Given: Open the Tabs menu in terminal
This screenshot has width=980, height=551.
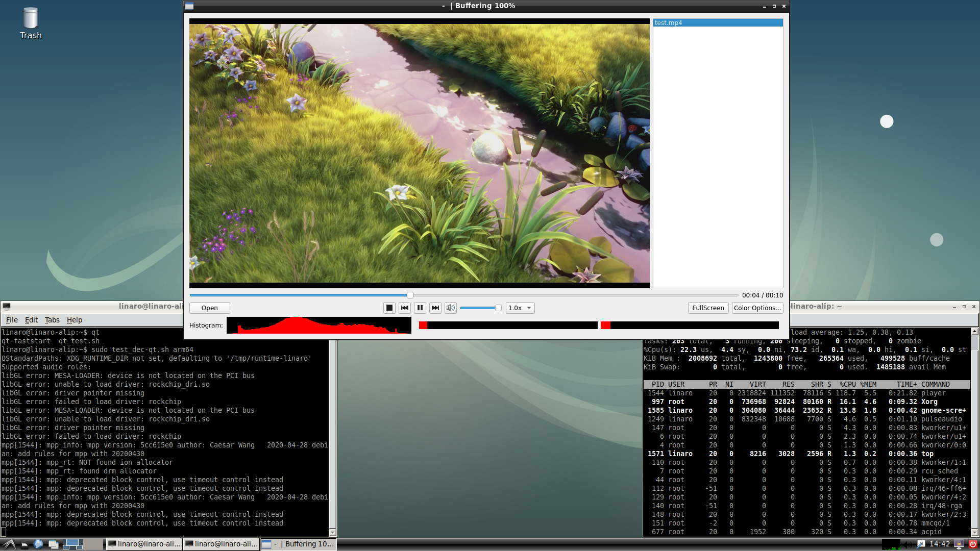Looking at the screenshot, I should 52,320.
